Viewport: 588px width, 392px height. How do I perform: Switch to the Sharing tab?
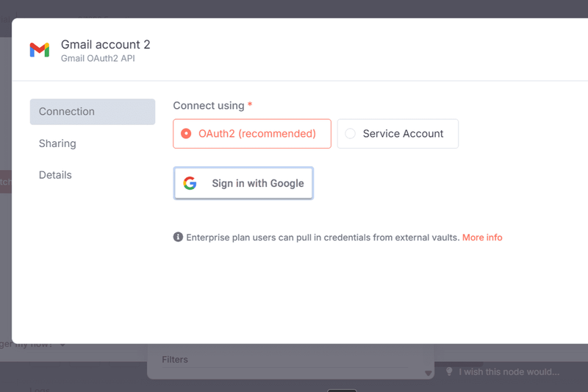(57, 143)
